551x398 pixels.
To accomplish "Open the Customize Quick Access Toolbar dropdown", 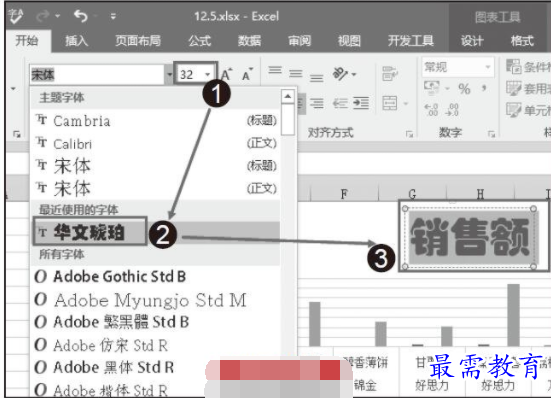I will [x=113, y=16].
